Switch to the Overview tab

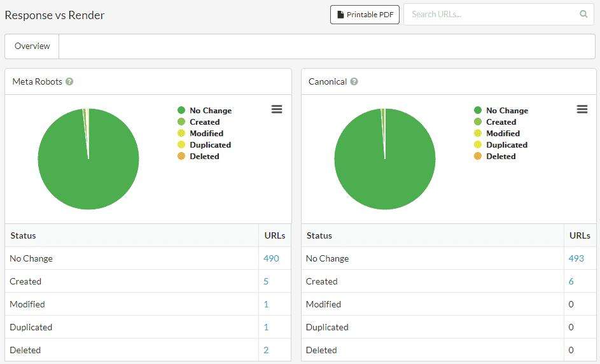[32, 46]
